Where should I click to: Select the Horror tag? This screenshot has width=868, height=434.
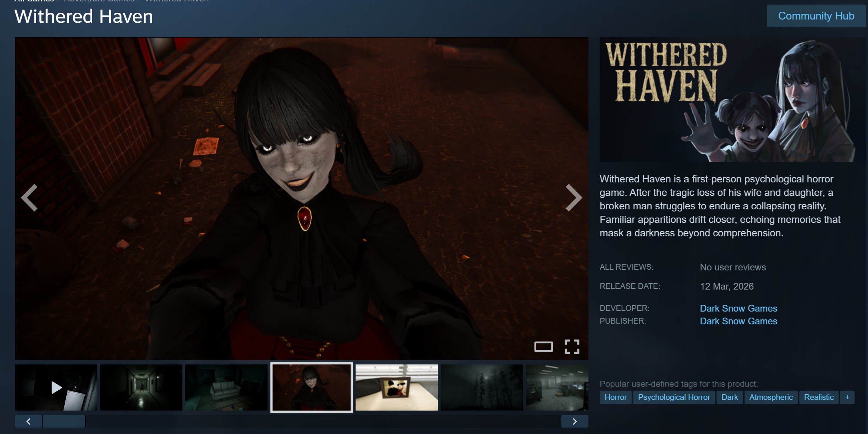(615, 397)
